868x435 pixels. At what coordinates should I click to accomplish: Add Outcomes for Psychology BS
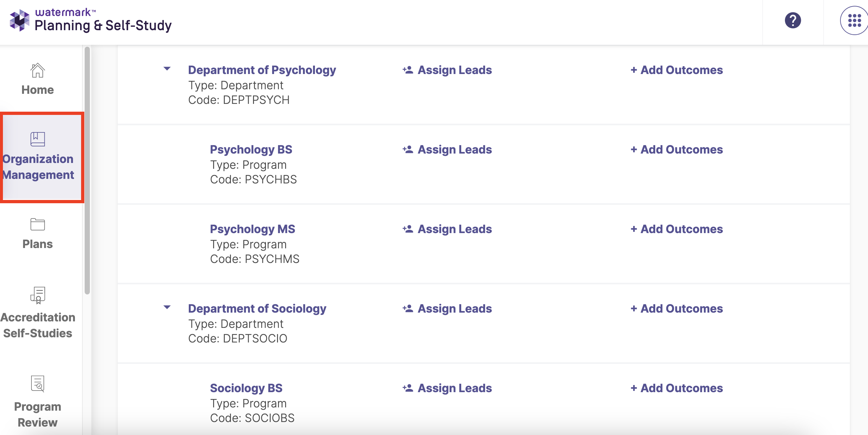tap(677, 149)
